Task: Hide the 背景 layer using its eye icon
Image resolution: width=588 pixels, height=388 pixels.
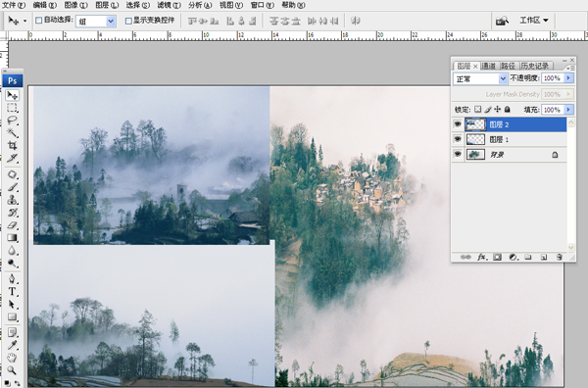Action: click(x=458, y=154)
